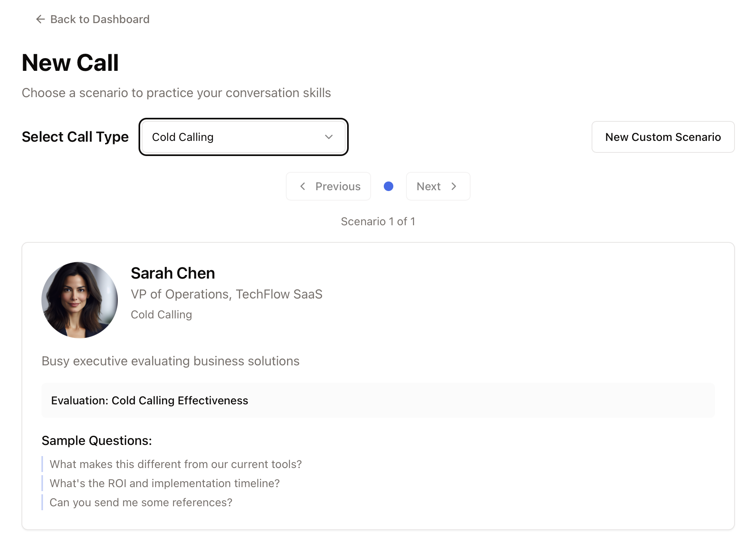Click the left chevron in Previous button
Screen dimensions: 756x552
303,186
